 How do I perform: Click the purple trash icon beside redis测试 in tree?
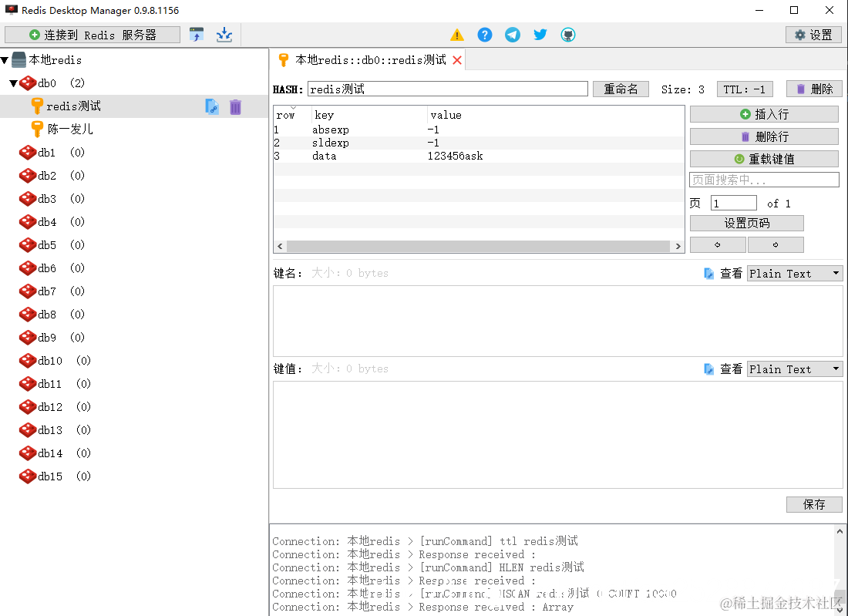point(234,106)
